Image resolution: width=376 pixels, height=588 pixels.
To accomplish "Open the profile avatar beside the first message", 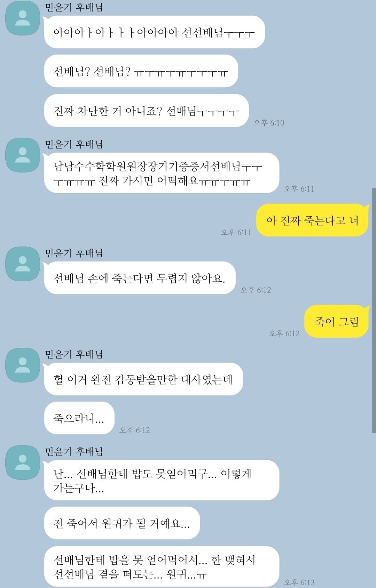I will coord(23,18).
